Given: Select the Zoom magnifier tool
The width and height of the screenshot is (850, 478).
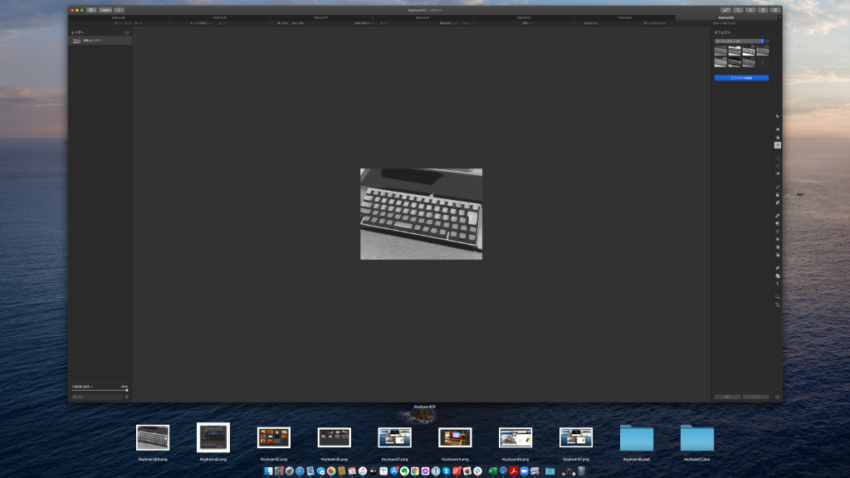Looking at the screenshot, I should click(x=777, y=296).
